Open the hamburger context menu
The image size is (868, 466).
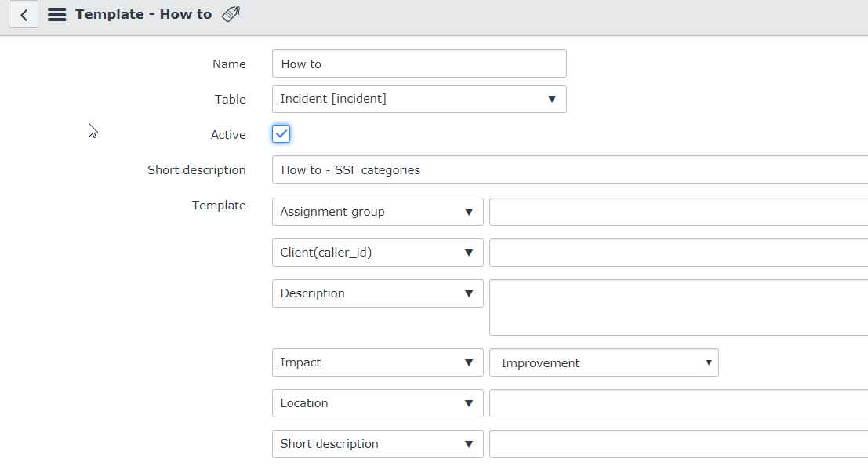click(56, 13)
